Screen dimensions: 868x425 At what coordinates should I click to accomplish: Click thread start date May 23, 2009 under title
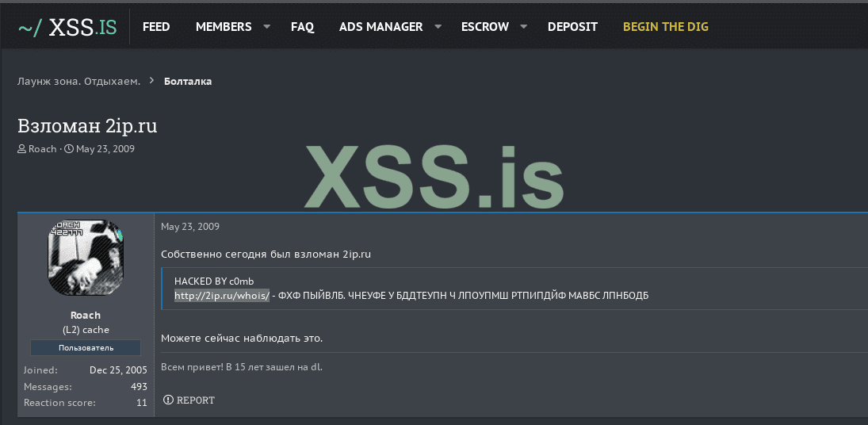105,149
